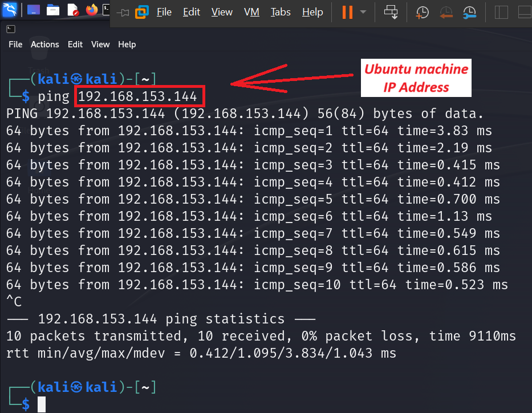Toggle the VMware sidebar library view
Viewport: 532px width, 413px height.
pos(501,12)
